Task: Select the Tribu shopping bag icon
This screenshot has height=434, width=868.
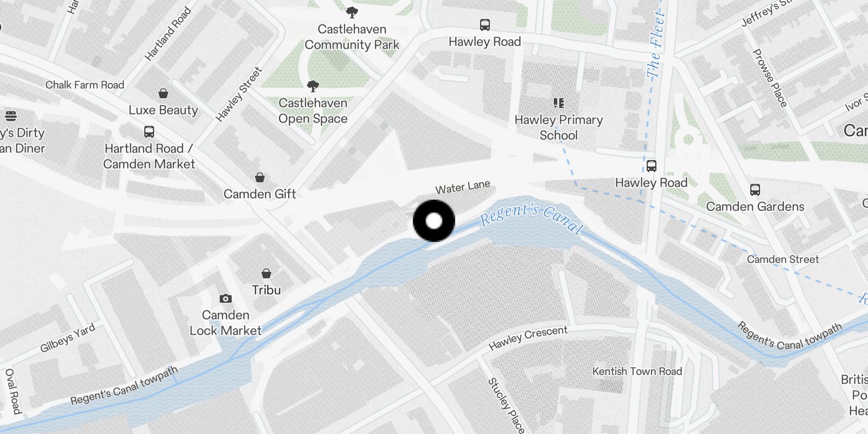Action: [x=266, y=273]
